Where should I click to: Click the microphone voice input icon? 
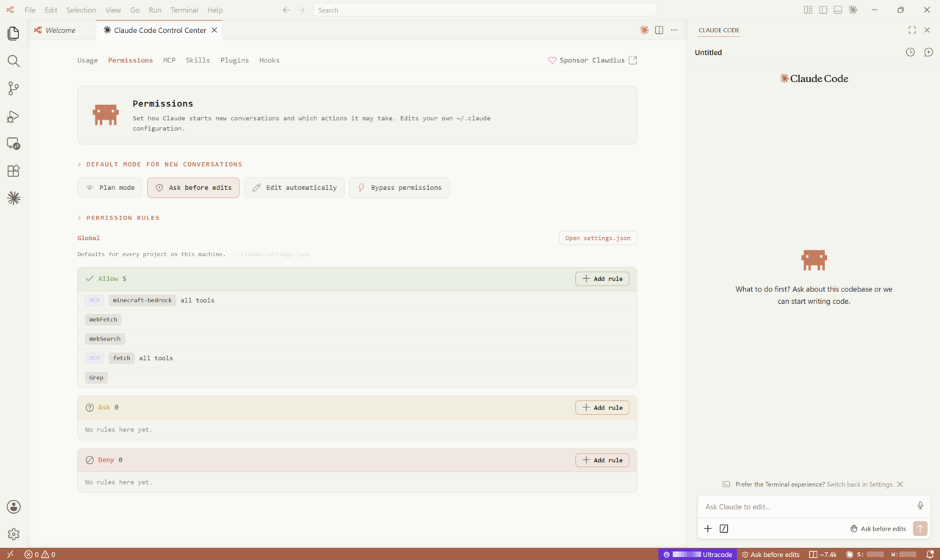coord(920,506)
